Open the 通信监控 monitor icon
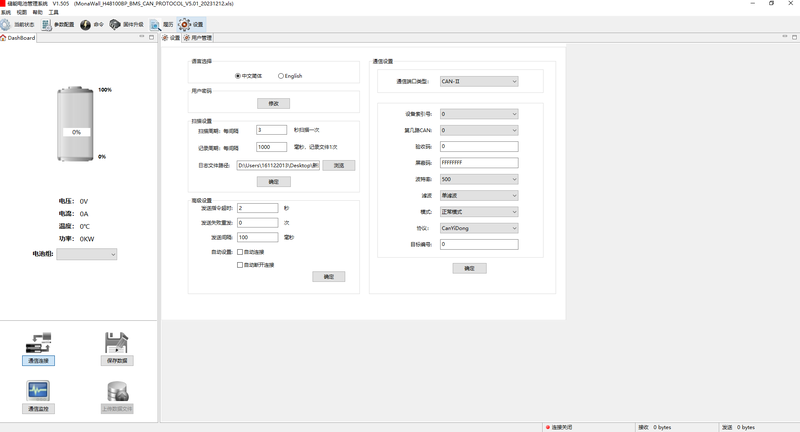The height and width of the screenshot is (432, 800). point(38,391)
